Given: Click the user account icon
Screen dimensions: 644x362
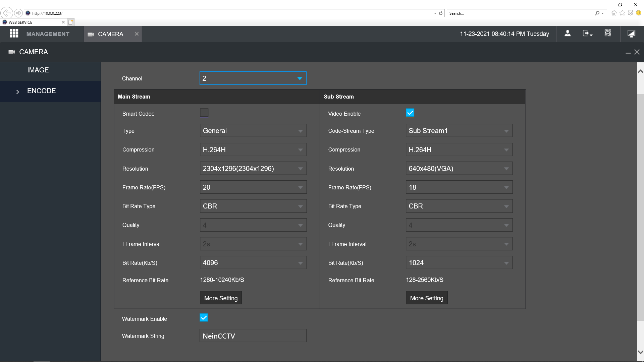Looking at the screenshot, I should [x=568, y=34].
